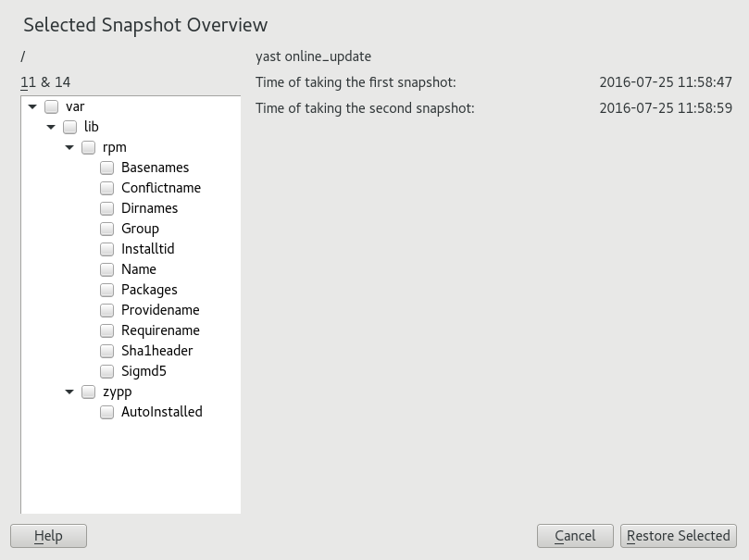Select the AutoInstalled checkbox
Screen dimensions: 749x560
pos(107,412)
